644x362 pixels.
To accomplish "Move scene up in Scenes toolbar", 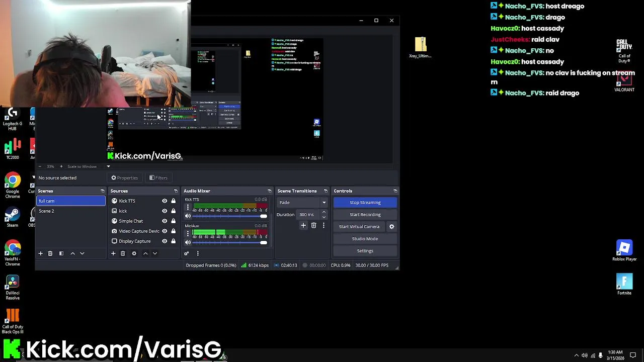I will tap(72, 253).
